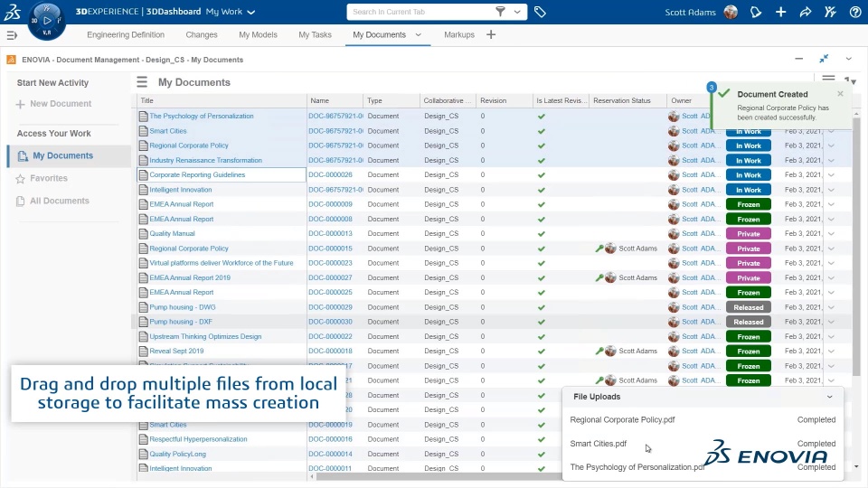Screen dimensions: 868x488
Task: Click Frozen state badge for DOC-0000009
Action: tap(749, 204)
